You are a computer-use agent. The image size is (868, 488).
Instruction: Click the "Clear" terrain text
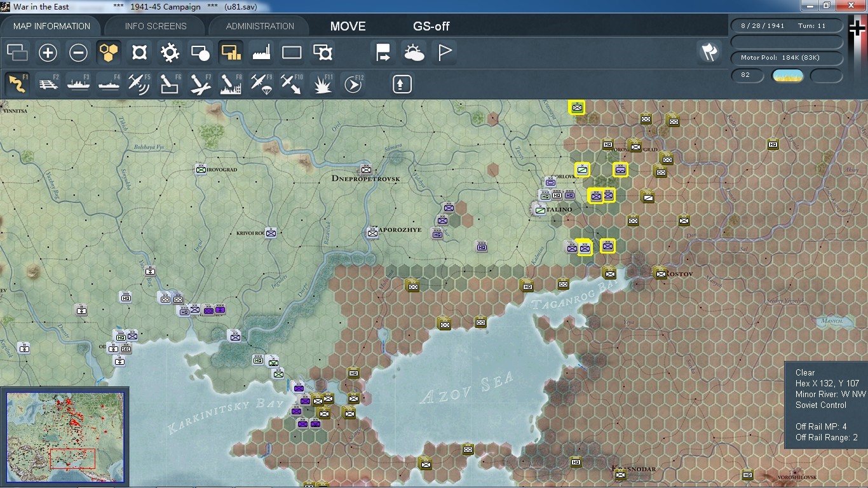click(x=805, y=372)
